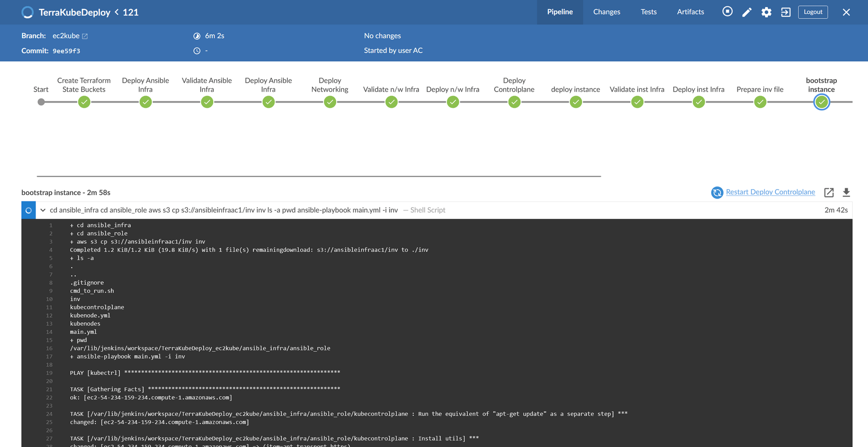Download the bootstrap instance log
Screen dimensions: 868x447
point(846,192)
